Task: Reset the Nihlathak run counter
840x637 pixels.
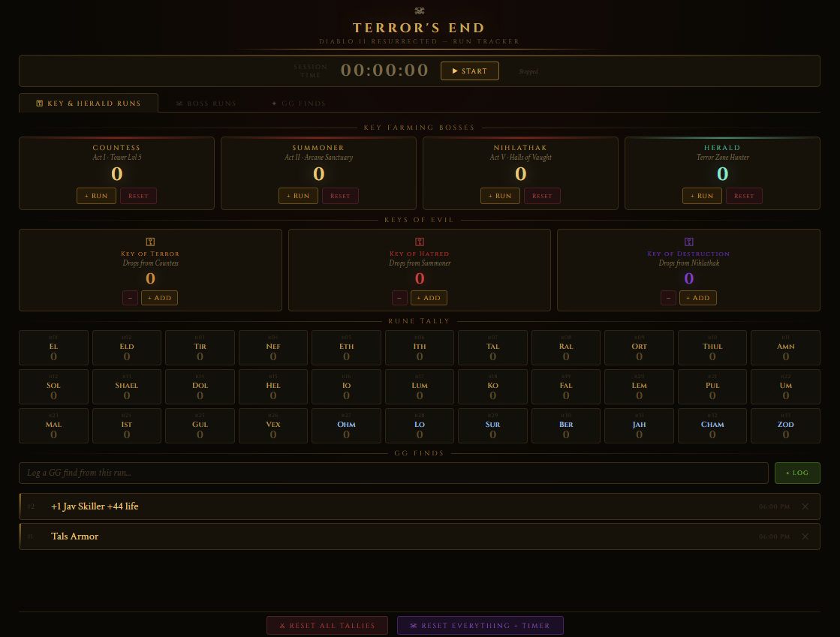Action: coord(542,196)
